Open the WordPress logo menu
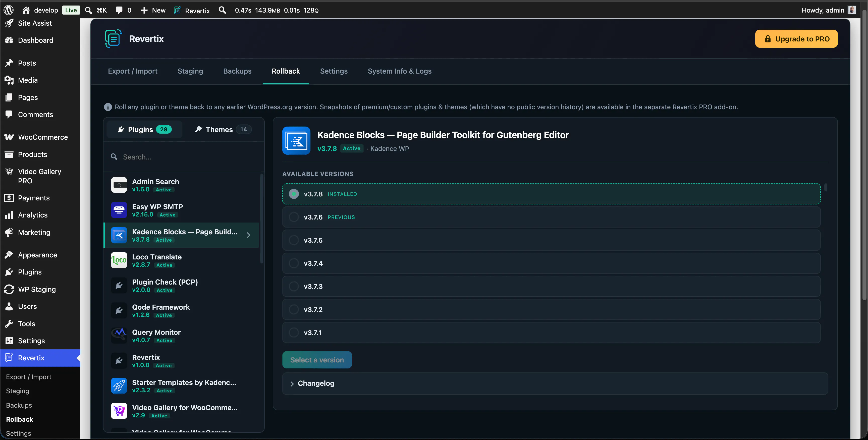Image resolution: width=868 pixels, height=440 pixels. [9, 10]
